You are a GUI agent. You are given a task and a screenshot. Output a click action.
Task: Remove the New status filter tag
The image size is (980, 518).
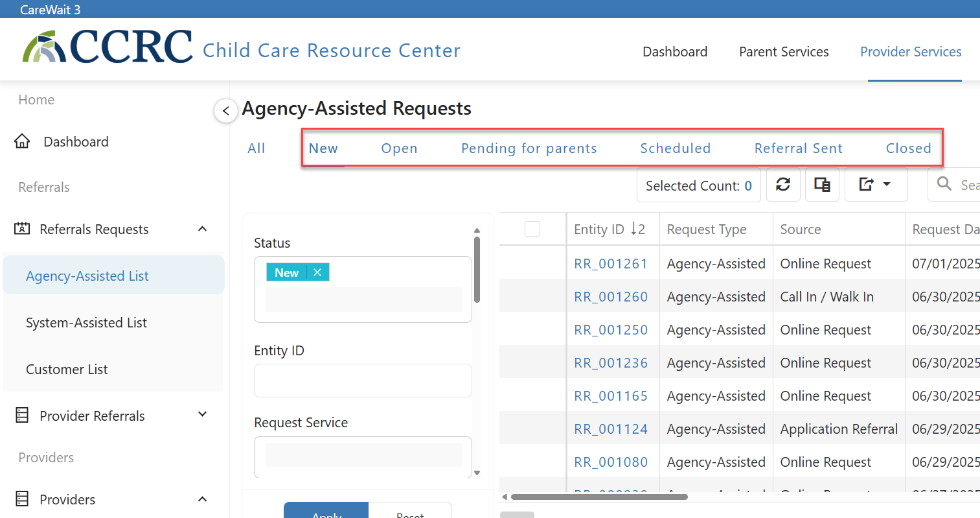point(317,272)
